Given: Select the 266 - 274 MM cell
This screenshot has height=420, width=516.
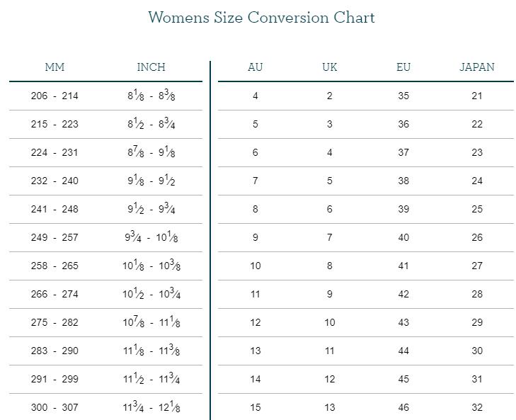Looking at the screenshot, I should [55, 294].
